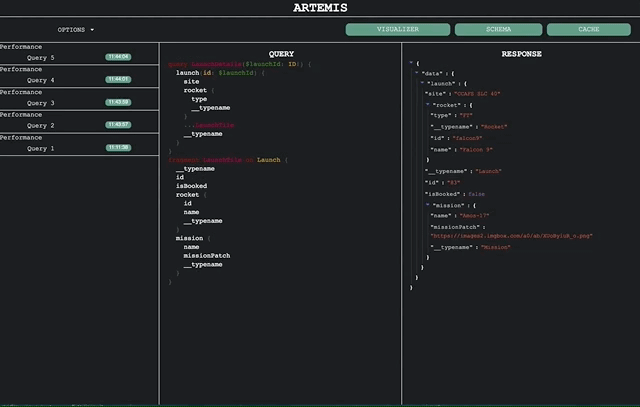This screenshot has width=640, height=407.
Task: Open the VISUALIZER view
Action: pyautogui.click(x=398, y=29)
